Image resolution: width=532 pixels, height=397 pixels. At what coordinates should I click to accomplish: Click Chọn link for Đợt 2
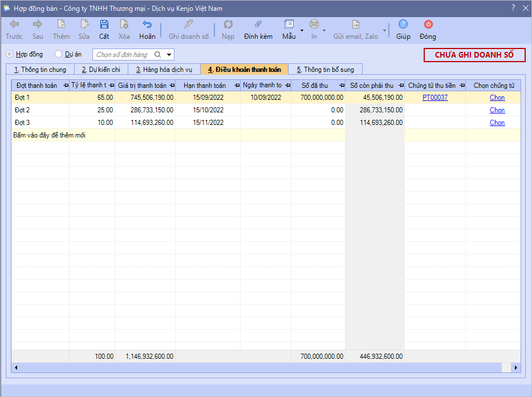497,110
